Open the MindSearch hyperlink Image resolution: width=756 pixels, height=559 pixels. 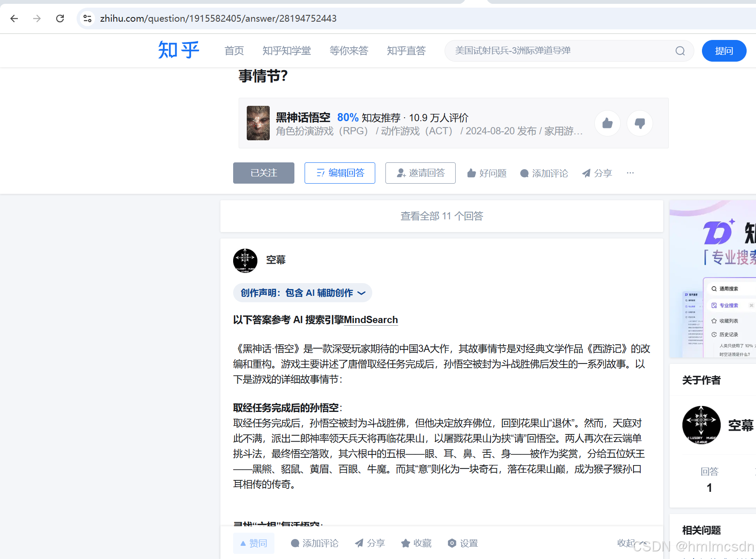(371, 320)
